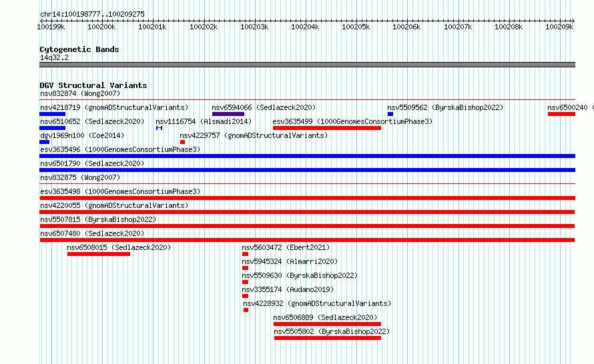This screenshot has width=594, height=364.
Task: Select the 14q32.2 band label
Action: click(54, 57)
